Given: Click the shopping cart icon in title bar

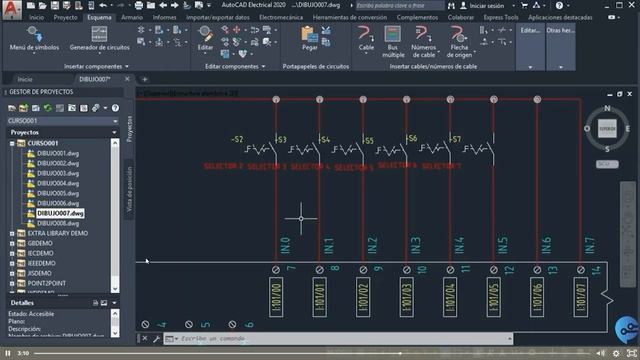Looking at the screenshot, I should (524, 6).
